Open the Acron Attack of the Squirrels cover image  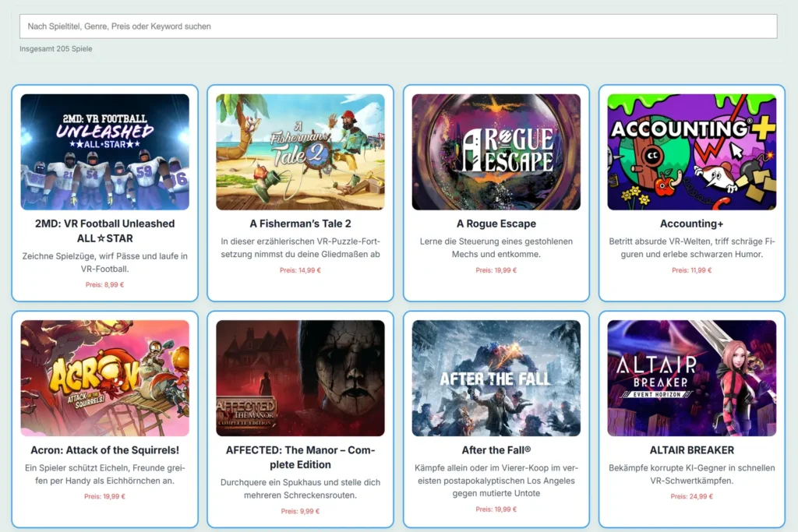[x=105, y=378]
